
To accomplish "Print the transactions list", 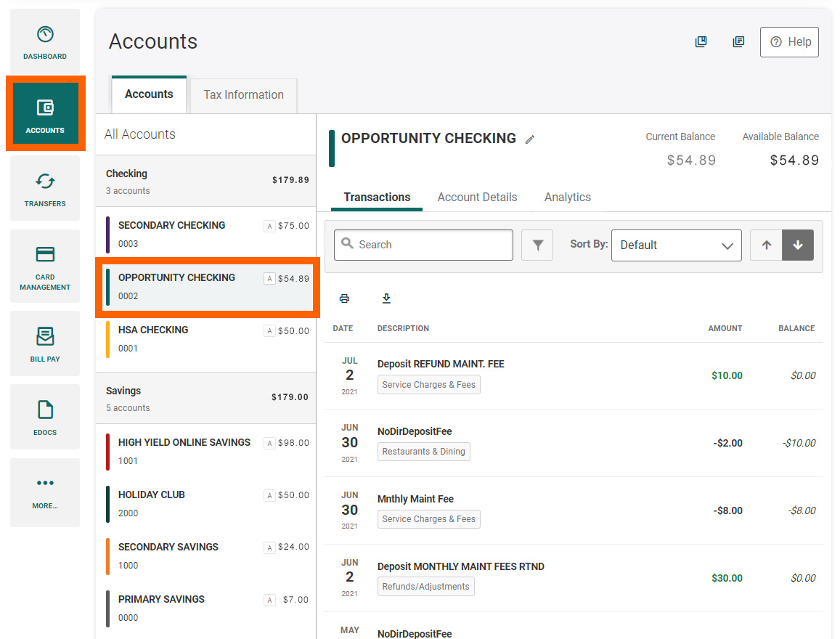I will pos(343,298).
